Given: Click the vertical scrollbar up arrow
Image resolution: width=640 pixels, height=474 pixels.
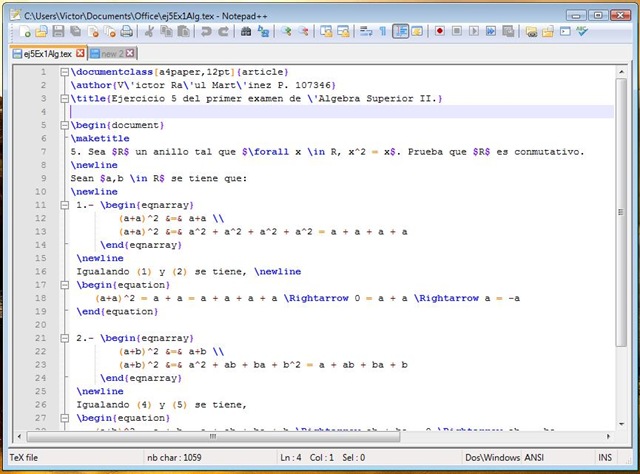Looking at the screenshot, I should (x=621, y=72).
